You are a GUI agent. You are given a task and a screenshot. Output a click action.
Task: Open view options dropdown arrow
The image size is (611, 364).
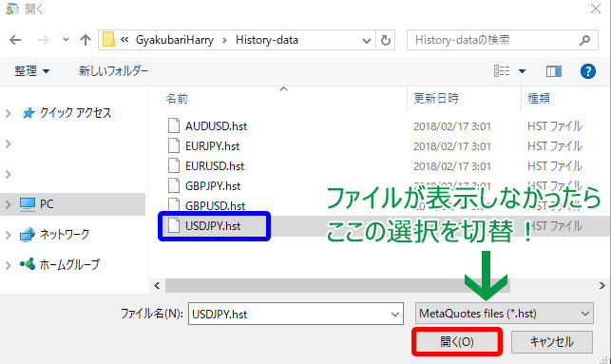pos(523,71)
